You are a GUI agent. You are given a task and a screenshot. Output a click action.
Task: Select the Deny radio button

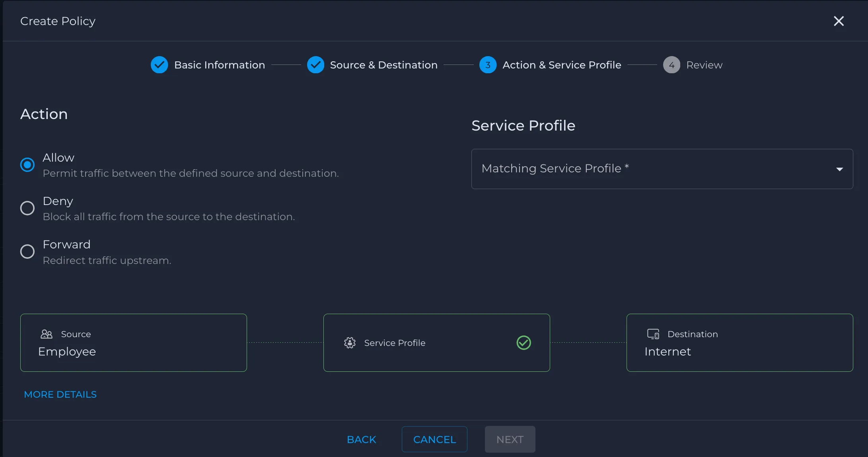click(x=27, y=208)
